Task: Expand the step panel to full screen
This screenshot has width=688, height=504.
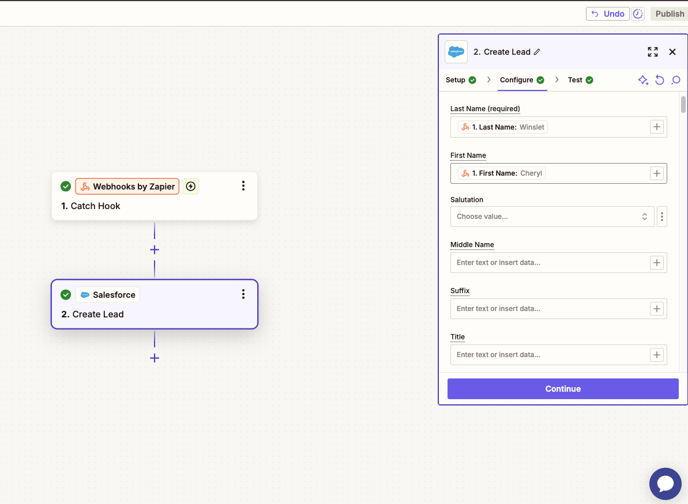Action: click(653, 52)
